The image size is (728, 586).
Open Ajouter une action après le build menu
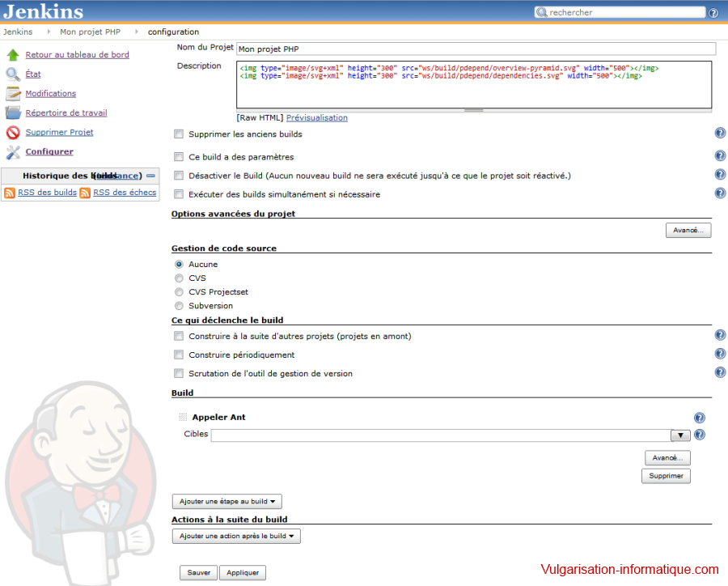(236, 537)
